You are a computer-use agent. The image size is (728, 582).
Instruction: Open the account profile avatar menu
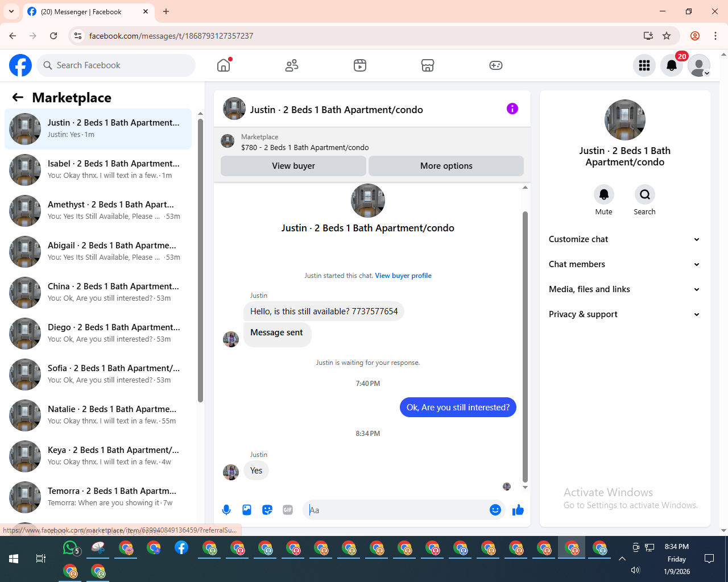click(699, 65)
